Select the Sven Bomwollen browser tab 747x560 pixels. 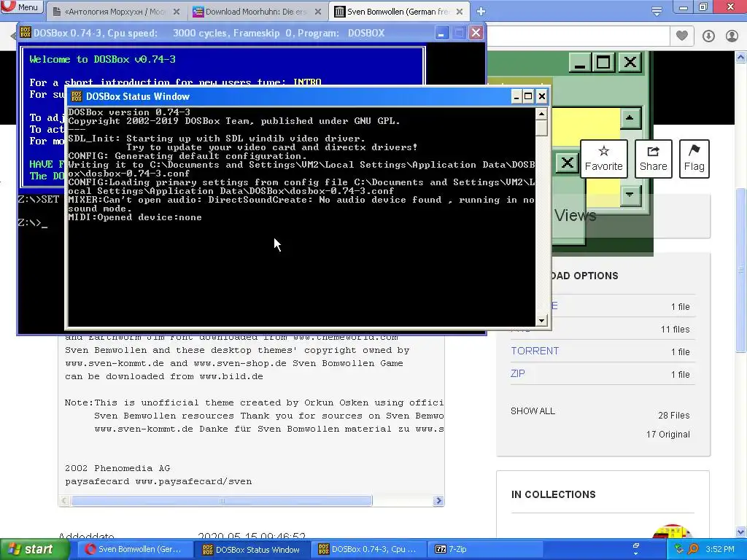(398, 12)
